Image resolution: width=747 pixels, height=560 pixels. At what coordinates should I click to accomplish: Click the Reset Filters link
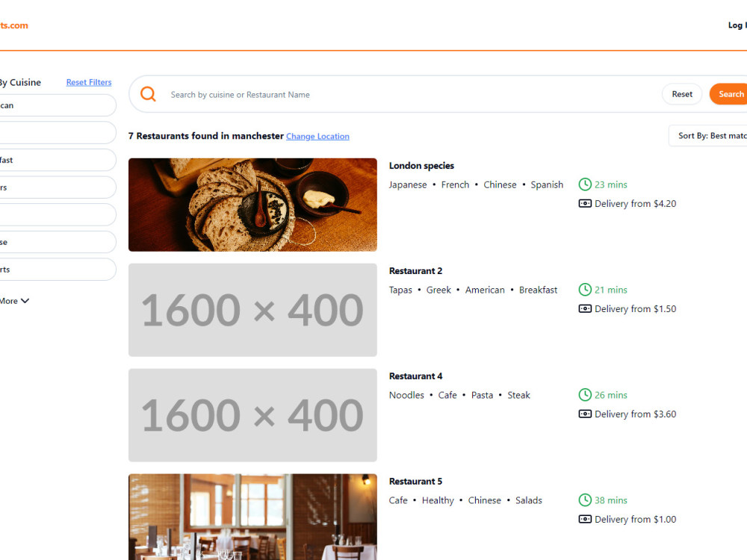pos(89,82)
